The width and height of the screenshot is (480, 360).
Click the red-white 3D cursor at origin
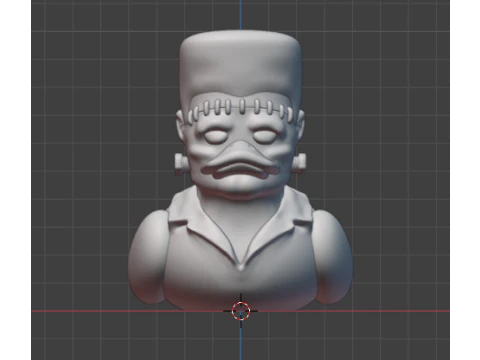pos(240,311)
